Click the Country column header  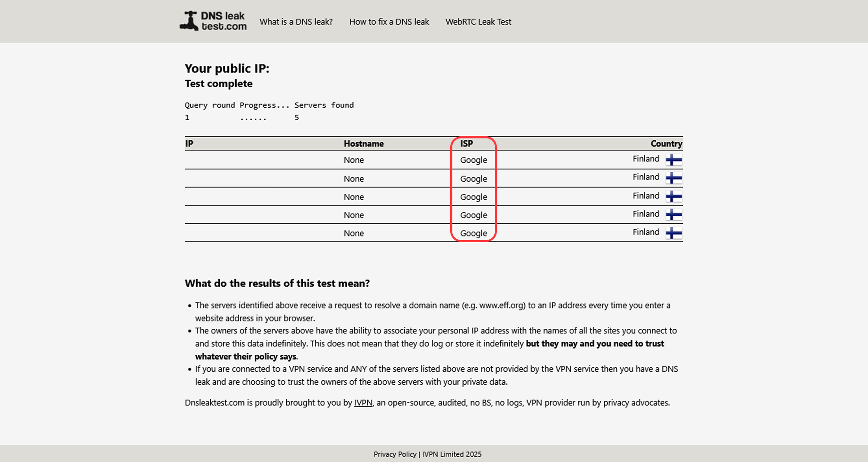point(666,144)
